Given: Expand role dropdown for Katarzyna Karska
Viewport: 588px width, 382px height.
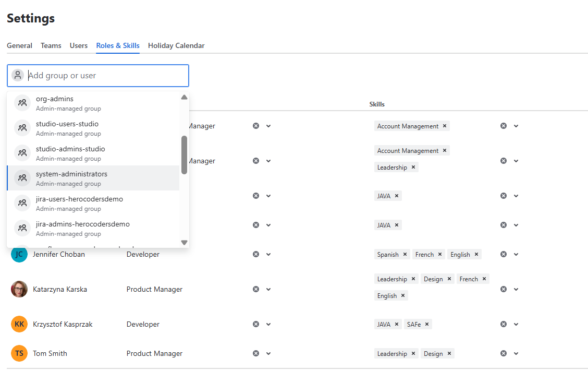Looking at the screenshot, I should pyautogui.click(x=268, y=289).
